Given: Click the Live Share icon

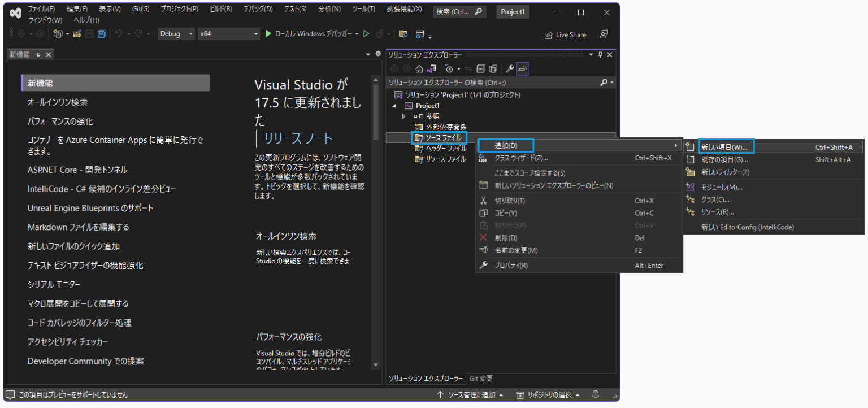Looking at the screenshot, I should (565, 34).
